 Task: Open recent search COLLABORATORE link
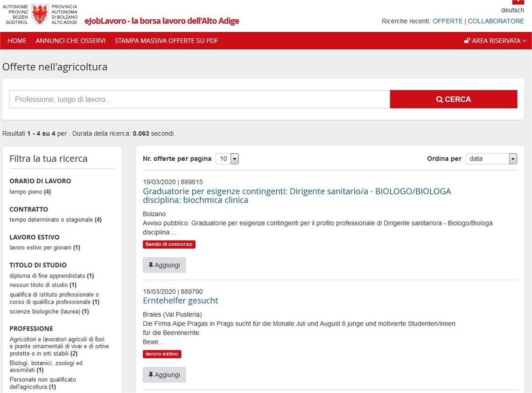496,21
